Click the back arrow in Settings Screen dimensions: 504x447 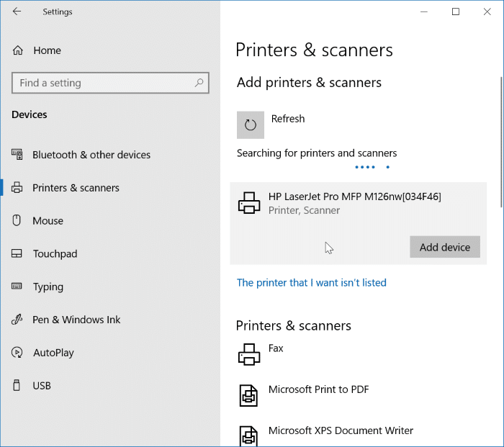coord(17,12)
